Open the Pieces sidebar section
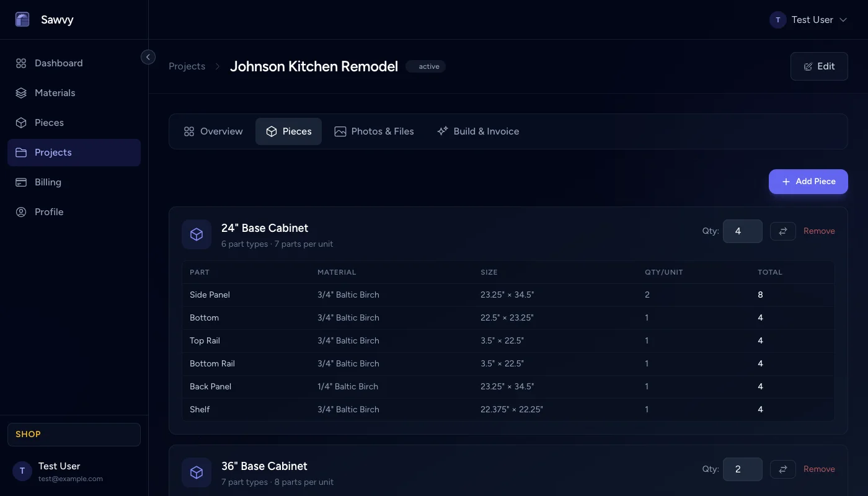This screenshot has width=868, height=496. [x=49, y=123]
